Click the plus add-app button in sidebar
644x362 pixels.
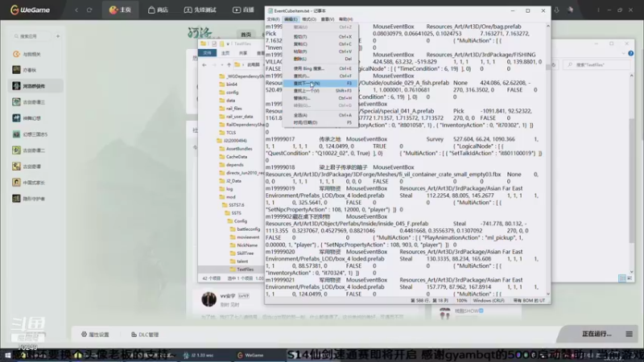58,36
